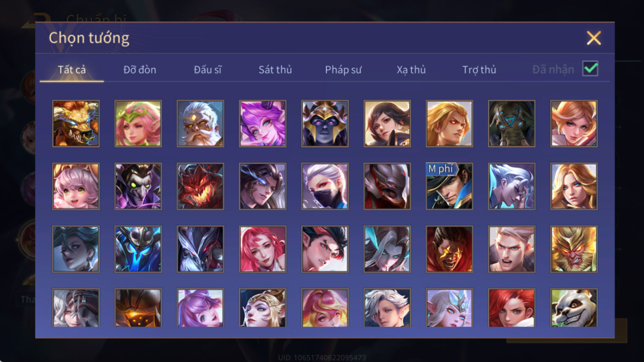Image resolution: width=644 pixels, height=362 pixels.
Task: Close the Chọn tướng dialog
Action: 594,38
